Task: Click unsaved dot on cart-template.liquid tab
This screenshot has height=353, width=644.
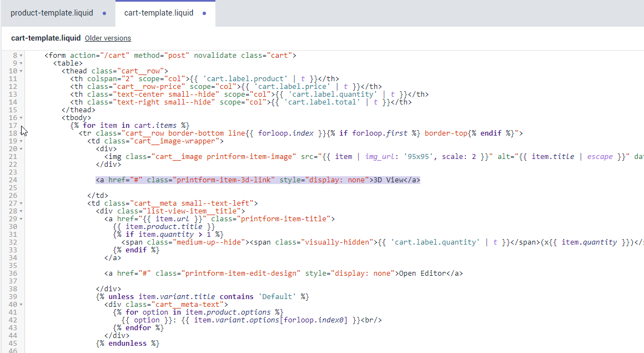Action: [204, 13]
